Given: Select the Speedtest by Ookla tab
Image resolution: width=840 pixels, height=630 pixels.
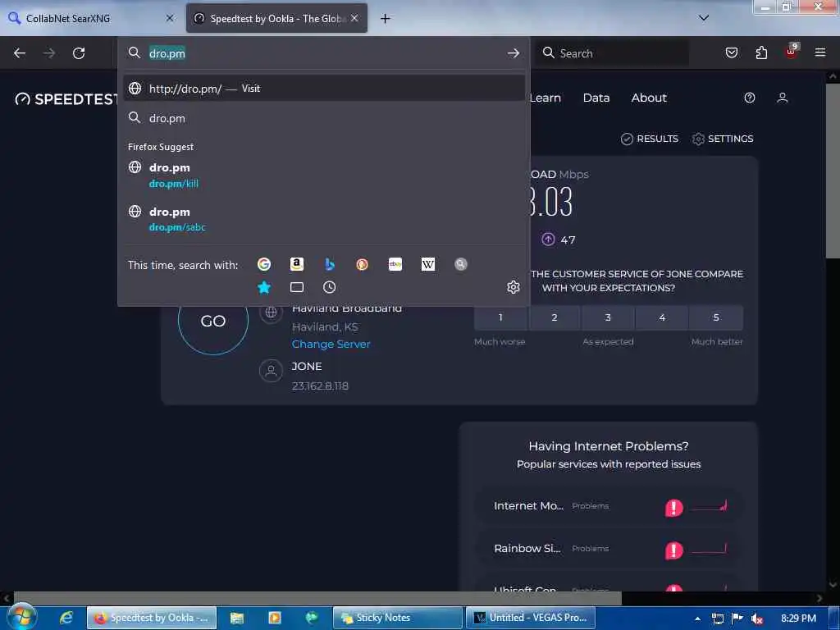Looking at the screenshot, I should [x=276, y=18].
